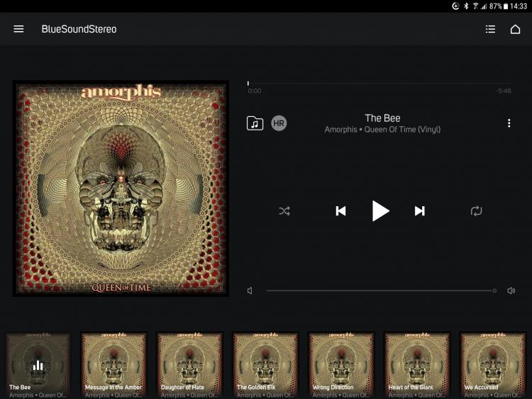Viewport: 532px width, 399px height.
Task: Open the hamburger navigation menu
Action: [18, 29]
